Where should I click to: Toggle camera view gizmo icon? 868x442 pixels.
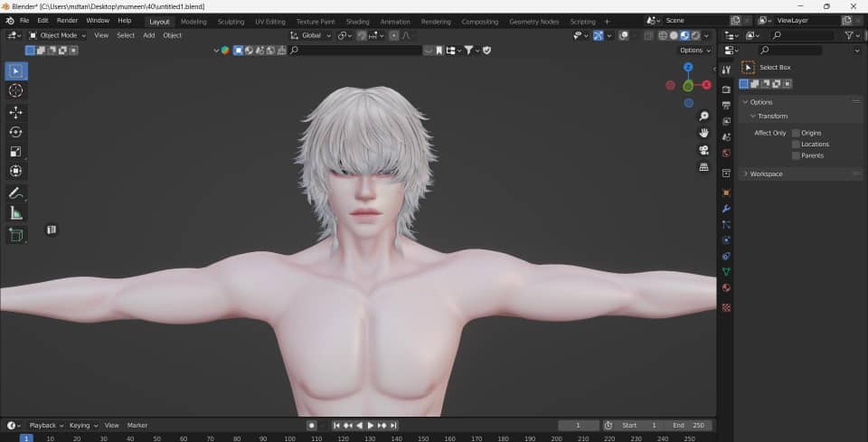pyautogui.click(x=703, y=150)
